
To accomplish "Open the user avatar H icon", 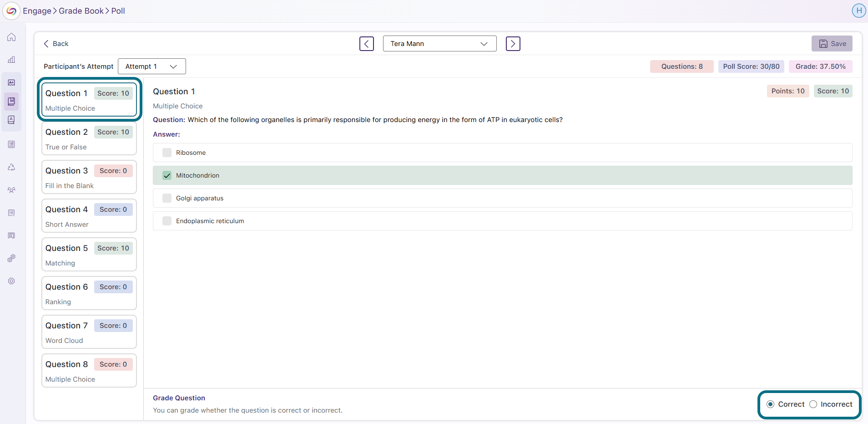I will [x=858, y=10].
